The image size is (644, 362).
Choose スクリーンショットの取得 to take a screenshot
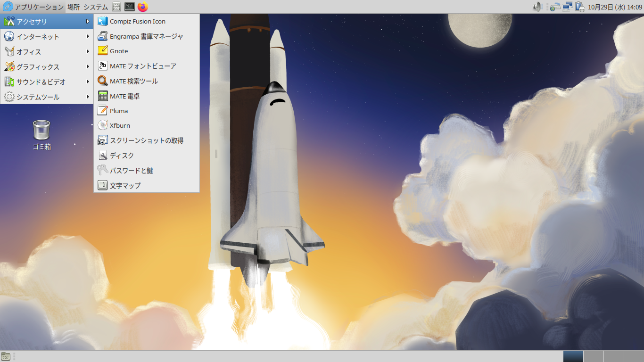point(147,140)
